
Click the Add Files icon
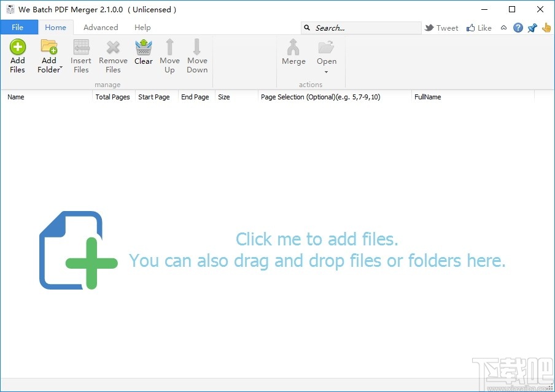tap(17, 48)
